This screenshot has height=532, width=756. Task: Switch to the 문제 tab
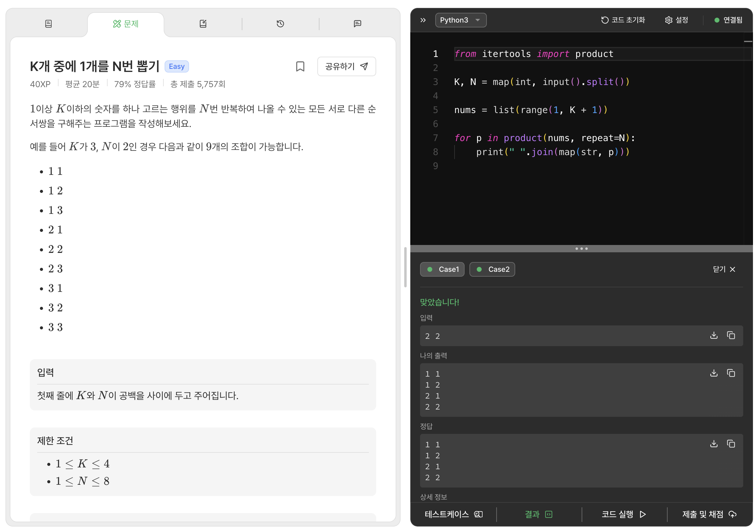[126, 24]
